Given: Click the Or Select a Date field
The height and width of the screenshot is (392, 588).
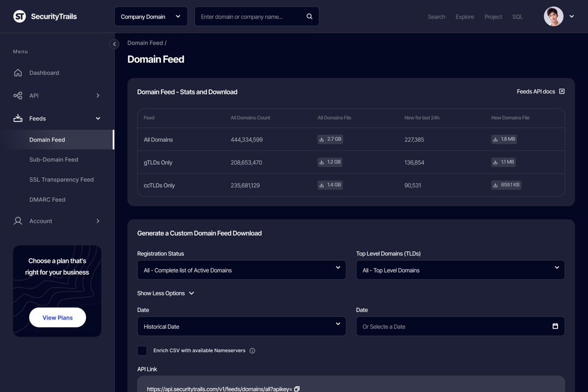Looking at the screenshot, I should (460, 326).
